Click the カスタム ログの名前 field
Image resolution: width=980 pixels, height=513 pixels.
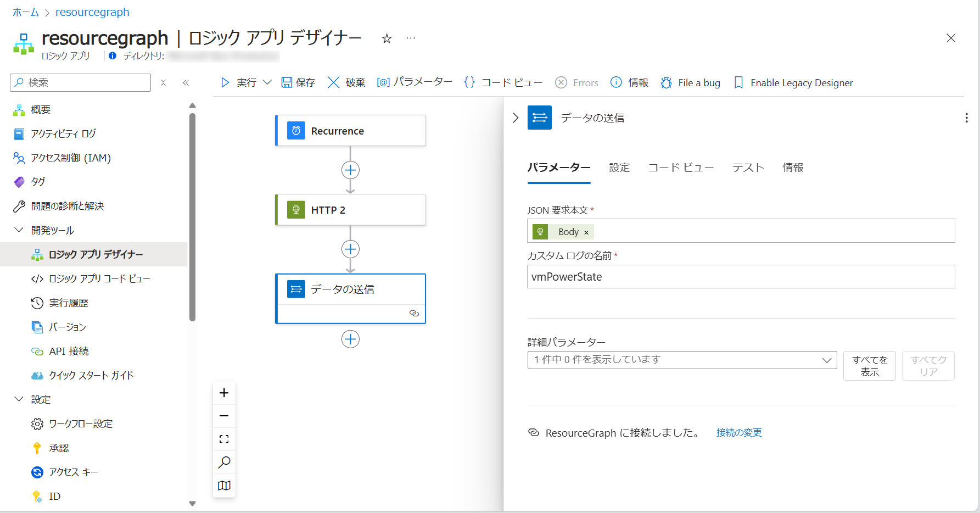click(x=741, y=277)
